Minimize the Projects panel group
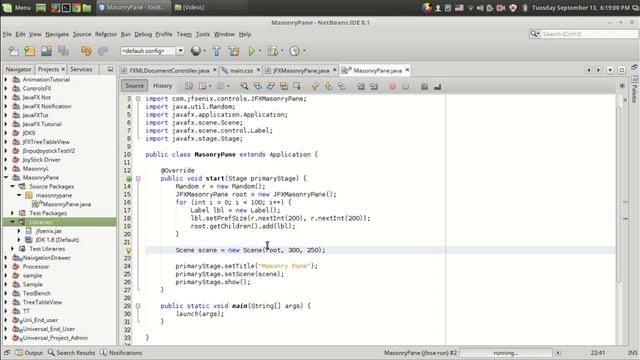The width and height of the screenshot is (640, 360). coord(110,69)
